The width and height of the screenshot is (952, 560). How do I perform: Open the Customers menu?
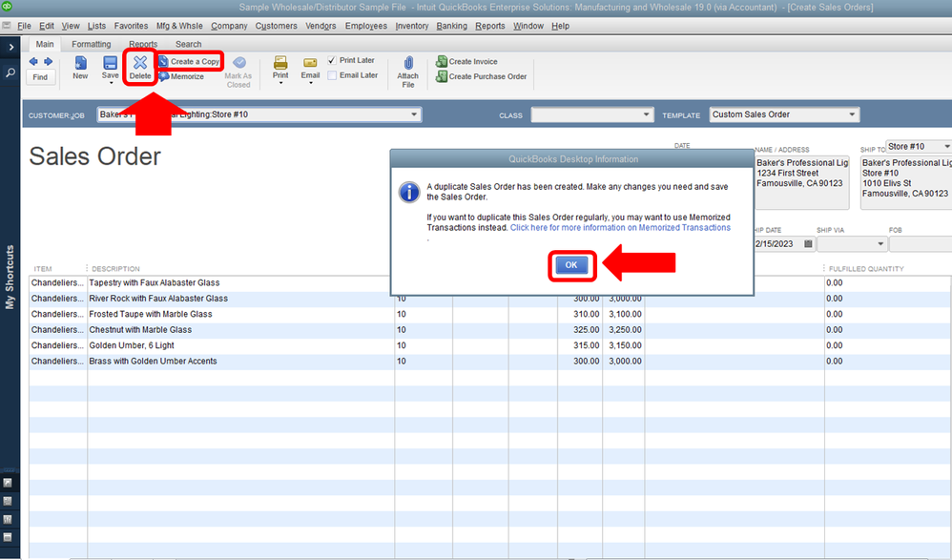pyautogui.click(x=277, y=26)
